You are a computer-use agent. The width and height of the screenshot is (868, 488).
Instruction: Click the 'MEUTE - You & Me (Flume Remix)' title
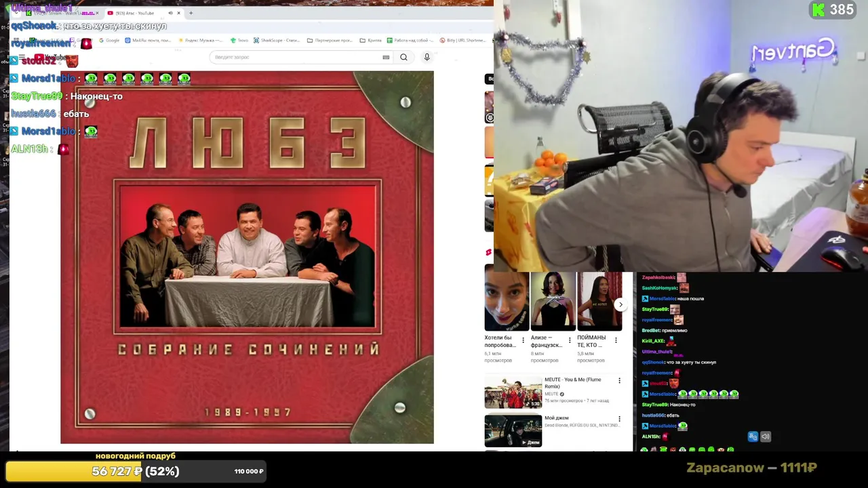574,383
